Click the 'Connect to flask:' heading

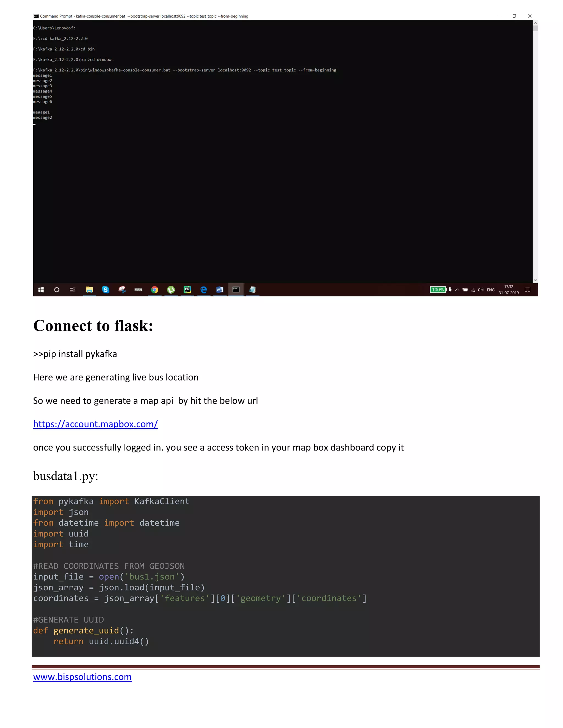93,326
